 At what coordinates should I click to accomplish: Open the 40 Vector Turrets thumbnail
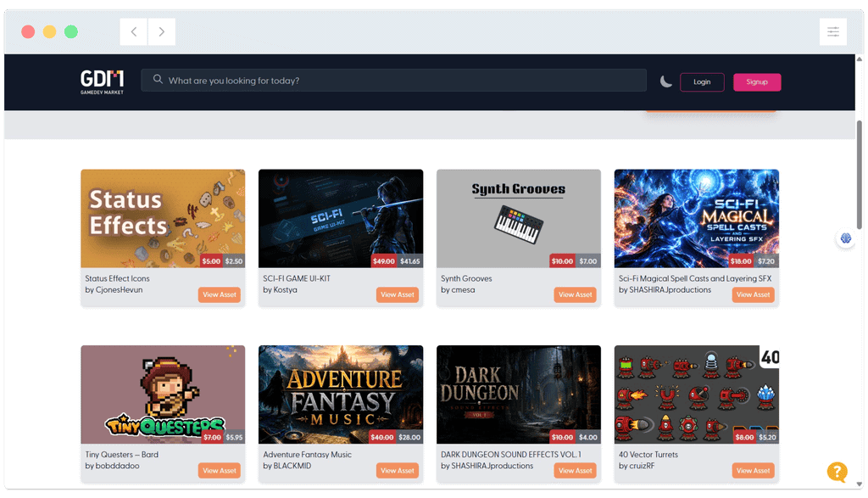(697, 394)
